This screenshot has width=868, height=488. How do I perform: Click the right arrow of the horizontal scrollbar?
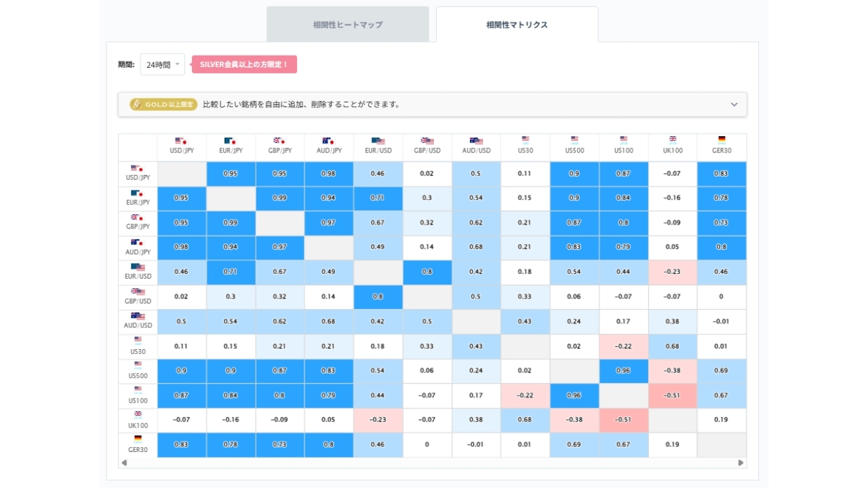(741, 463)
